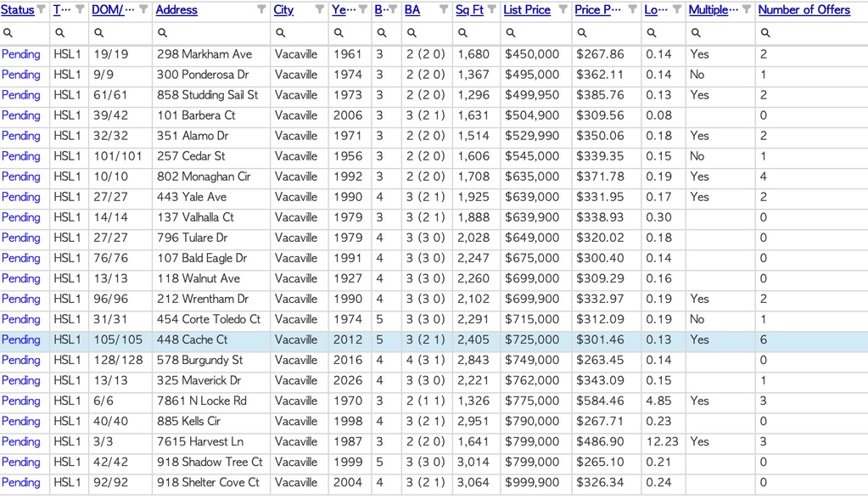Open Pending link for 298 Markham Ave
The image size is (868, 499).
click(x=21, y=54)
